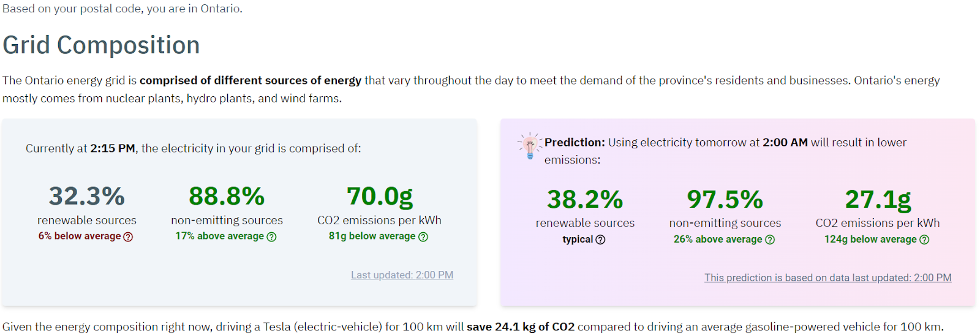
Task: Click help icon beside "6% below average"
Action: point(128,237)
